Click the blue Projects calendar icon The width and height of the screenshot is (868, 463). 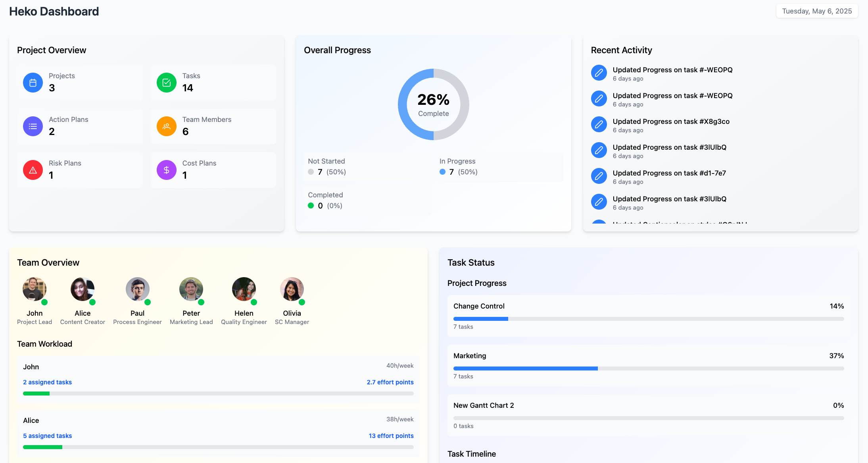click(33, 83)
